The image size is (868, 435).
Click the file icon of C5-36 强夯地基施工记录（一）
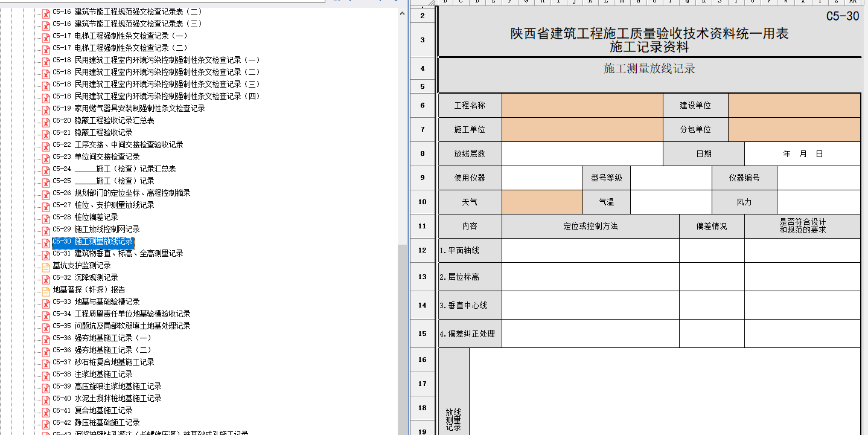46,339
